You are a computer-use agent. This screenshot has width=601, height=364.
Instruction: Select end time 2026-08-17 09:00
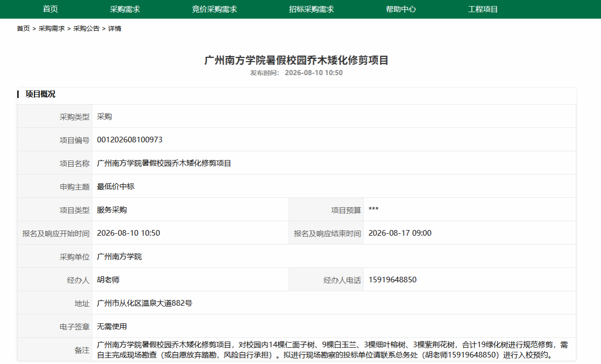400,233
